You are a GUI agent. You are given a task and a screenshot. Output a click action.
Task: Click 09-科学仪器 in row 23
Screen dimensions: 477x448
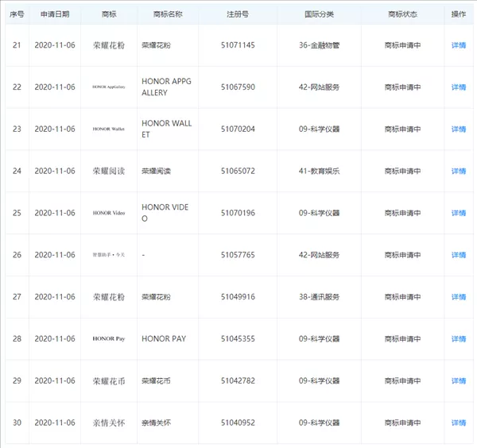pyautogui.click(x=319, y=129)
